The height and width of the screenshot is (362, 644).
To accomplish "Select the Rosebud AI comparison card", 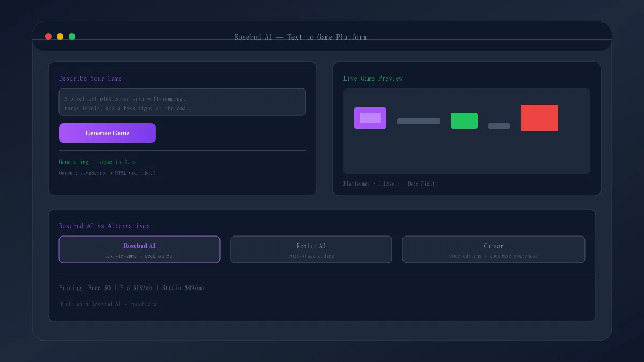I will [140, 249].
